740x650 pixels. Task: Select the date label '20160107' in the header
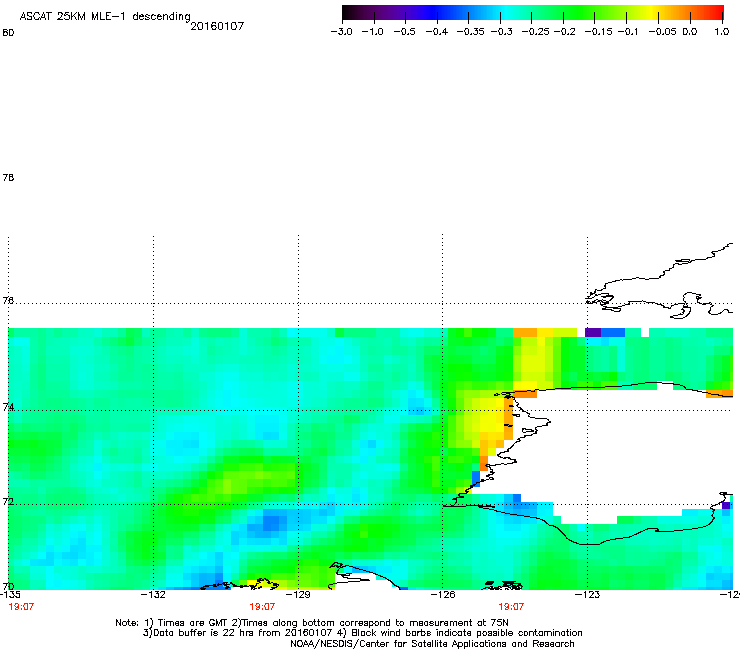217,26
